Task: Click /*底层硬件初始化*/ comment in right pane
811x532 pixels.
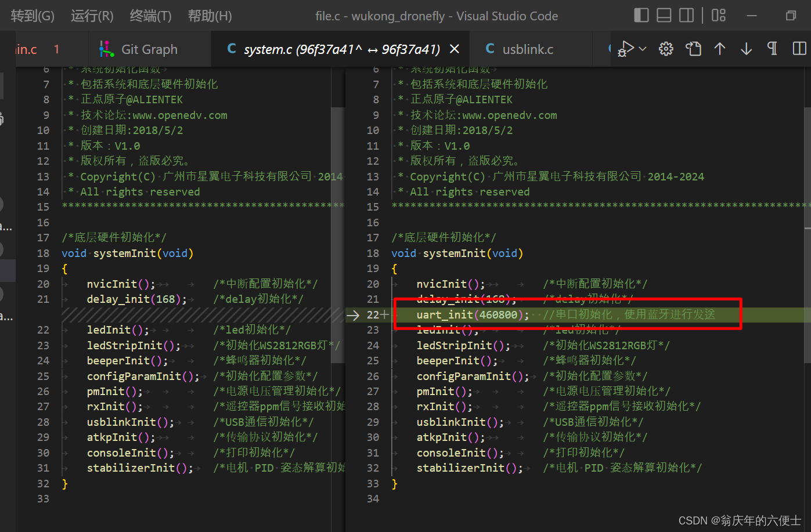Action: [x=444, y=237]
